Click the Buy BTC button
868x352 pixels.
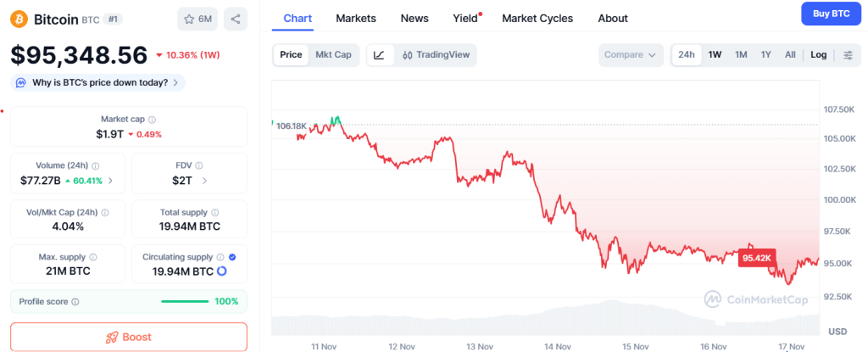831,14
